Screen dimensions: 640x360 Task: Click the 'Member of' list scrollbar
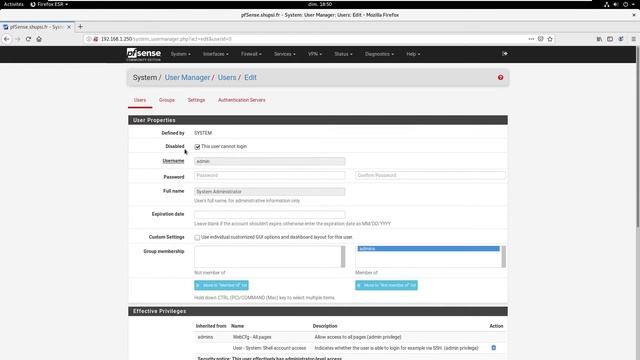point(503,257)
